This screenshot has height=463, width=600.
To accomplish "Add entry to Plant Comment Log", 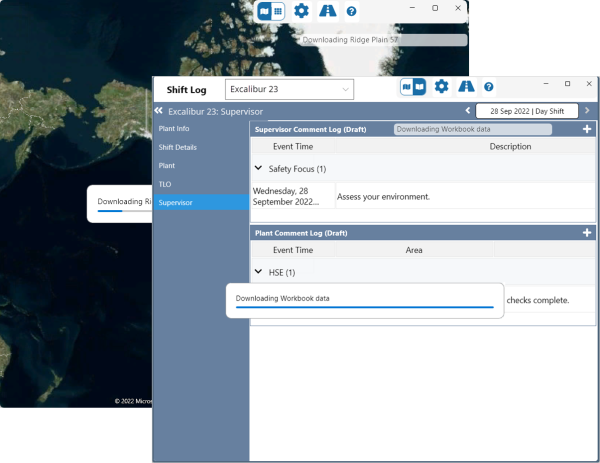I will 587,233.
